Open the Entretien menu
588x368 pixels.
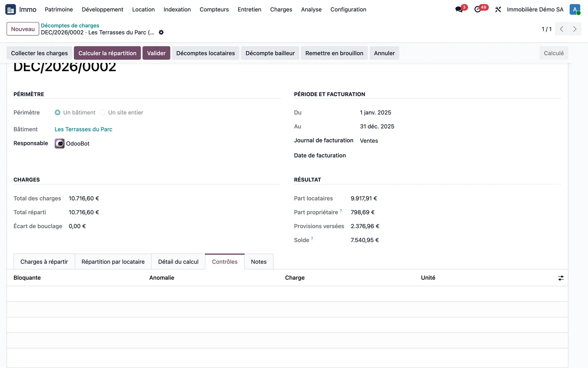(x=250, y=10)
